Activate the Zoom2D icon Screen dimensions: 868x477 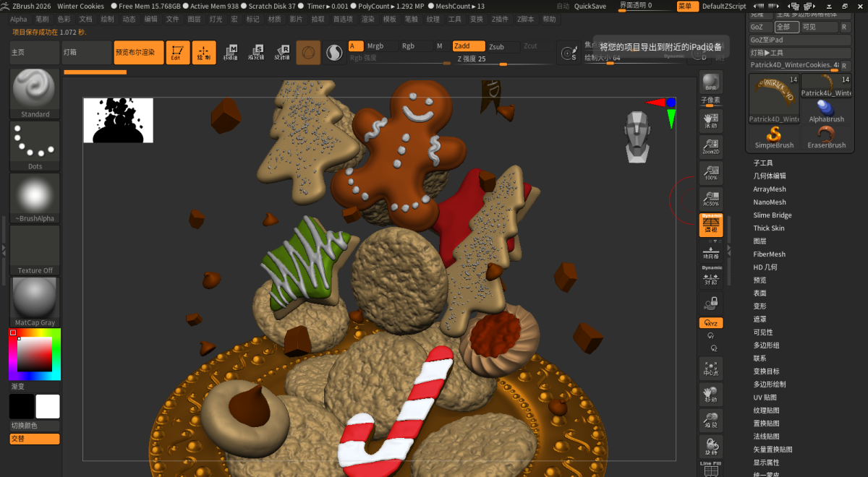coord(711,147)
